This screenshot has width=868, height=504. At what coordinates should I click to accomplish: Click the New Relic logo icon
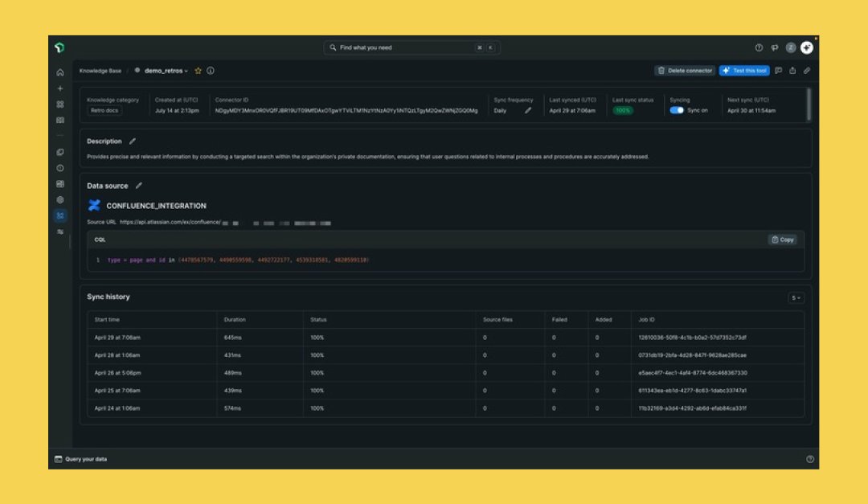[59, 47]
